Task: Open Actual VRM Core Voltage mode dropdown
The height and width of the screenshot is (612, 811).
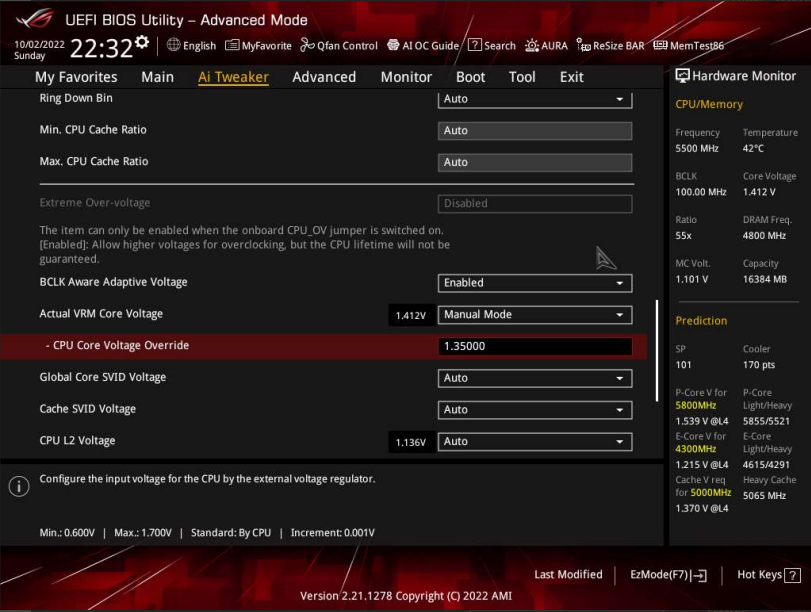Action: click(x=535, y=315)
